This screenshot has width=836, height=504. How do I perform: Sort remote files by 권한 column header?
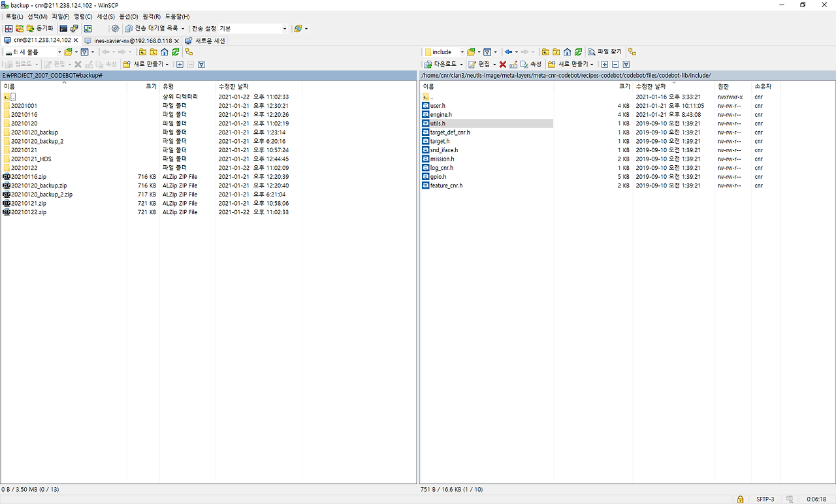pyautogui.click(x=733, y=86)
